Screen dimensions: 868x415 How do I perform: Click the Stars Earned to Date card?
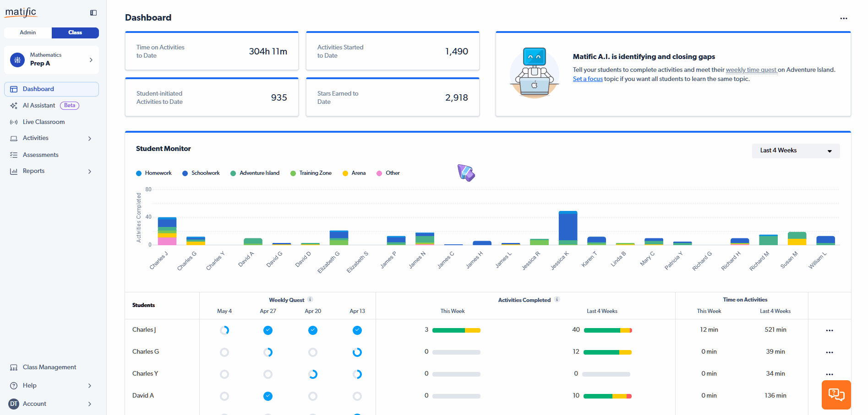coord(393,97)
